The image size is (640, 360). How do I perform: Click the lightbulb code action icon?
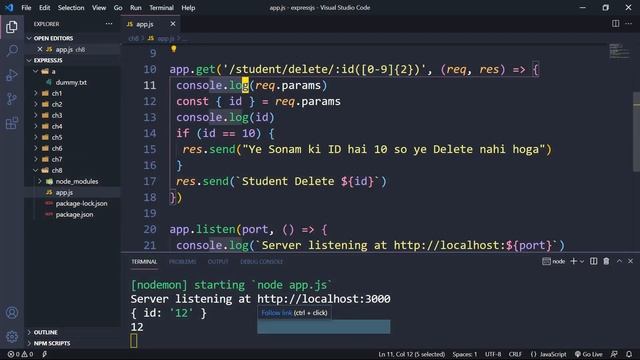click(x=173, y=49)
